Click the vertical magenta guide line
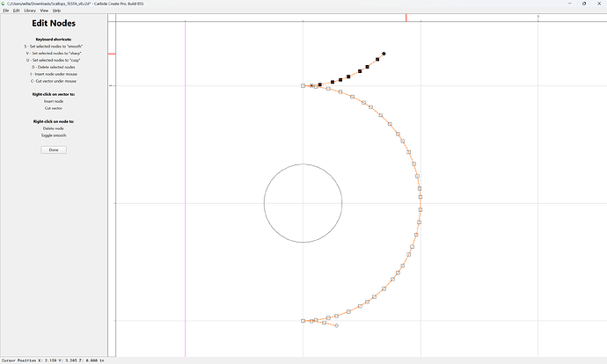 click(185, 193)
